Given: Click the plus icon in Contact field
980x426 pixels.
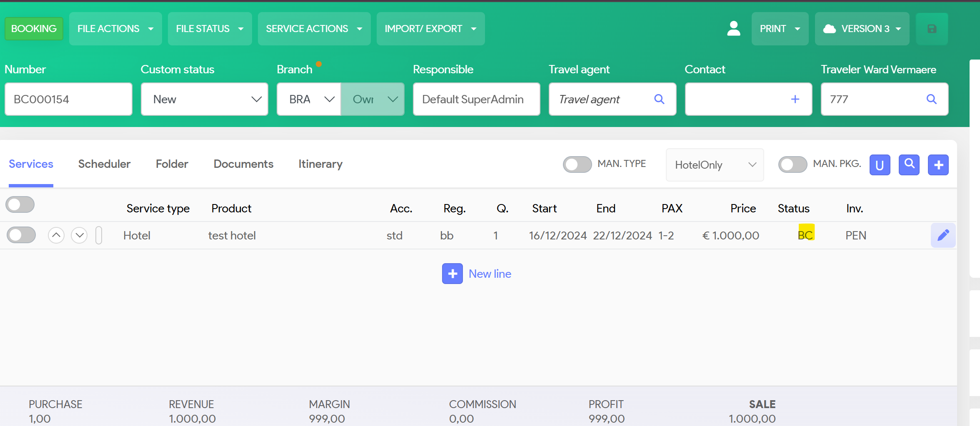Looking at the screenshot, I should point(795,99).
